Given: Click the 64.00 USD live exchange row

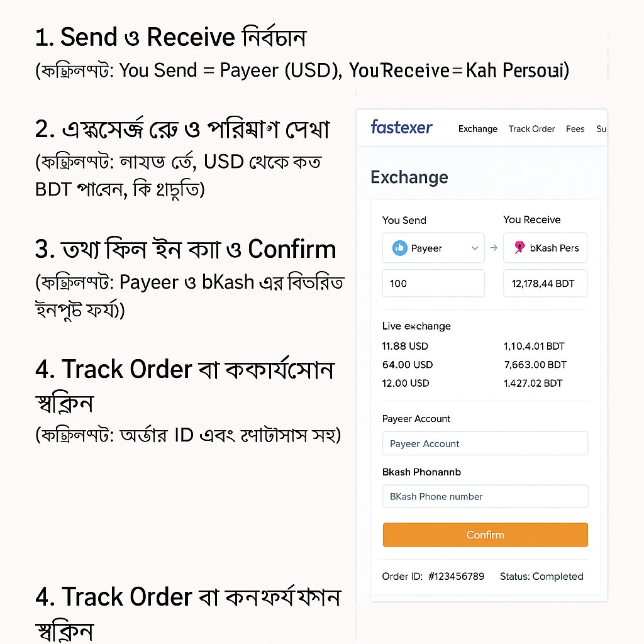Looking at the screenshot, I should tap(474, 365).
